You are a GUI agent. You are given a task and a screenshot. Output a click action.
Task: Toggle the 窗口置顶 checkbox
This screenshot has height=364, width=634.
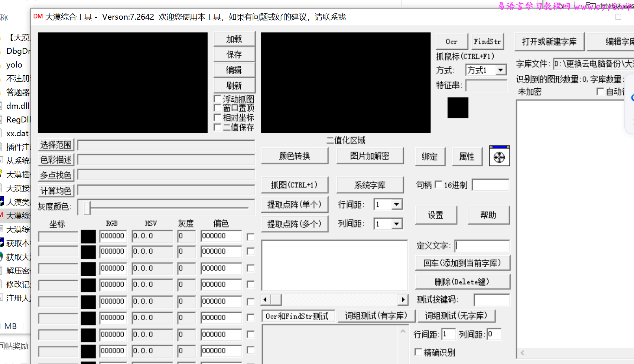click(218, 108)
